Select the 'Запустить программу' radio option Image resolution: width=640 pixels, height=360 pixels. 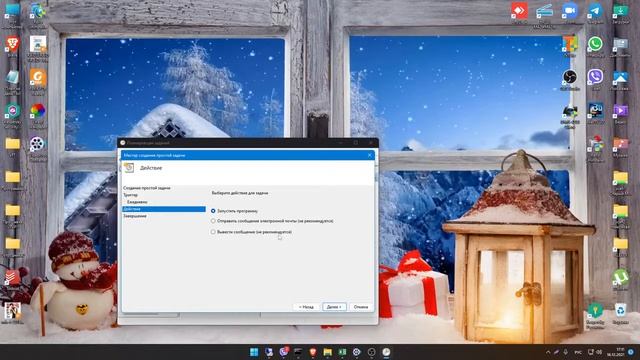(x=213, y=211)
